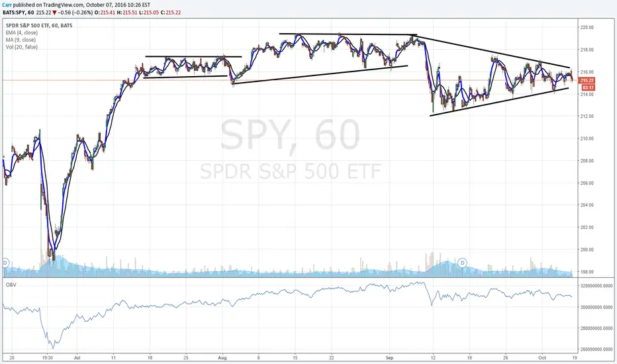Click the 216.00 price axis label
Viewport: 617px width, 364px height.
(x=587, y=72)
